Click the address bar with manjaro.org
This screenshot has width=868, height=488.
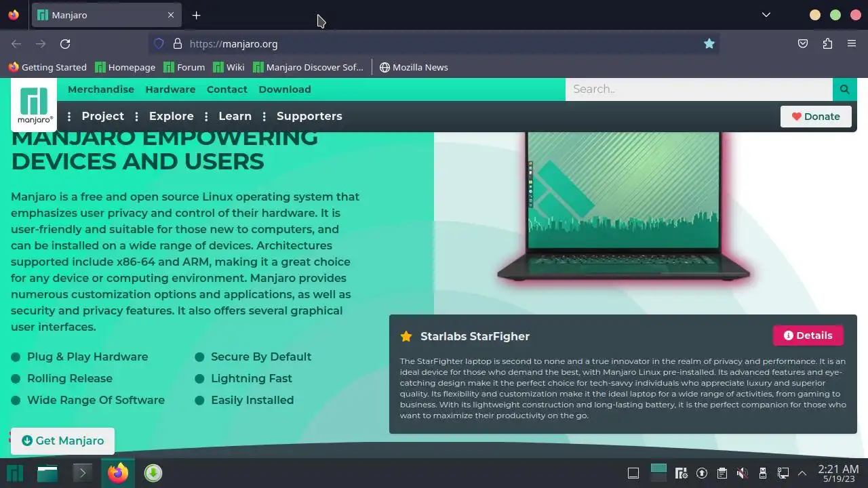[x=434, y=44]
